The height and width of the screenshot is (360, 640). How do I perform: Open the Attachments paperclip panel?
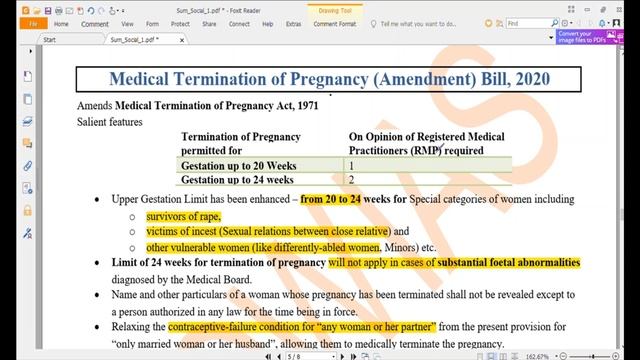click(x=27, y=166)
